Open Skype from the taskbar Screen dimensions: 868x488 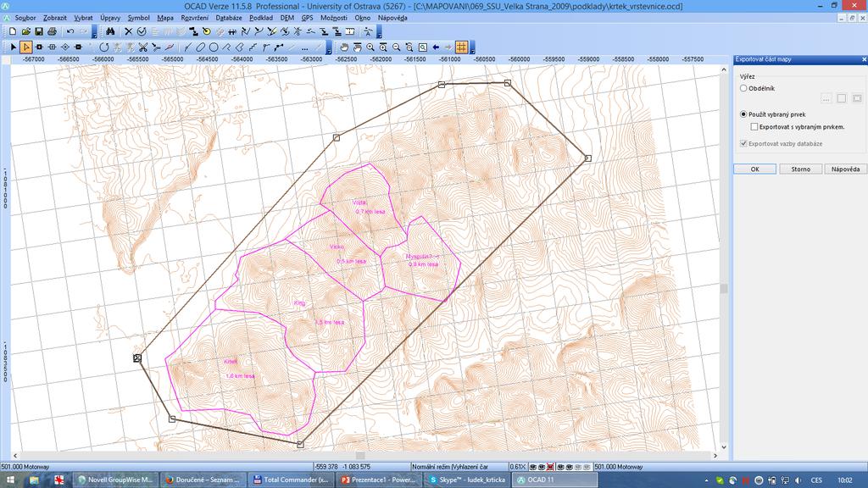tap(466, 480)
